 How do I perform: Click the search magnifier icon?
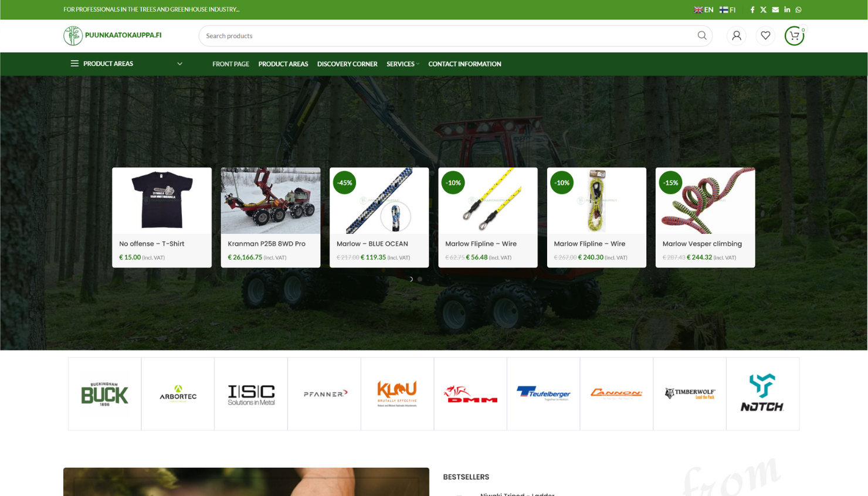click(x=701, y=36)
